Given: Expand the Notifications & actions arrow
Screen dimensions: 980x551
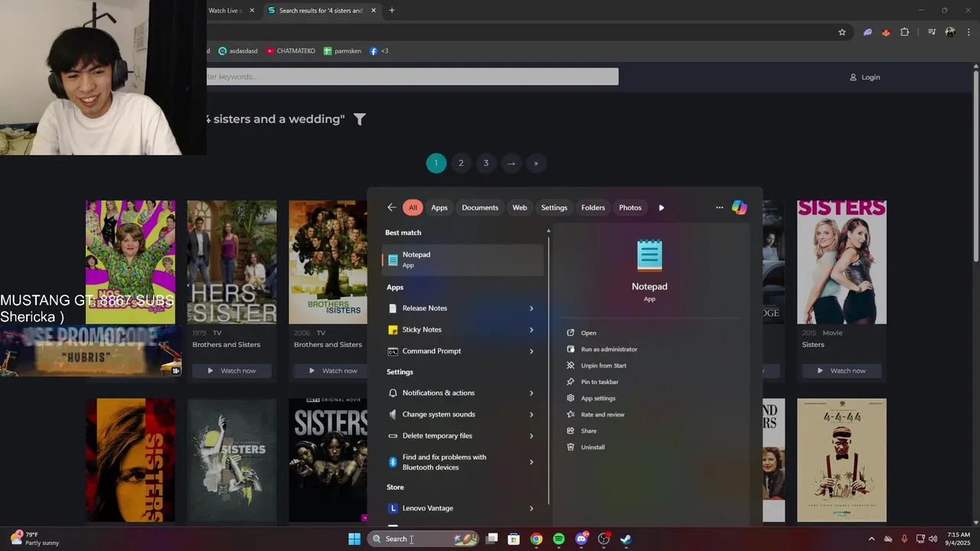Looking at the screenshot, I should coord(531,393).
